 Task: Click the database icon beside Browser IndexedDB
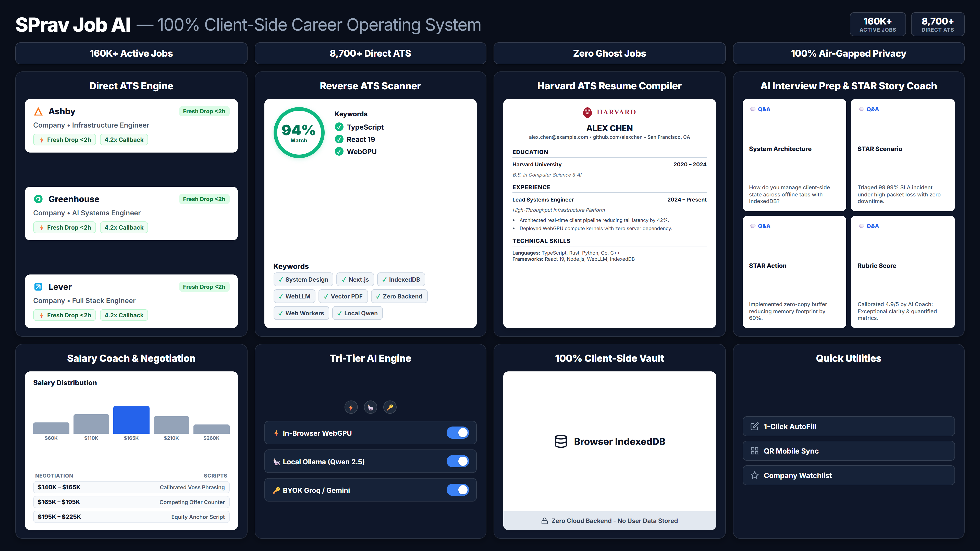(561, 442)
